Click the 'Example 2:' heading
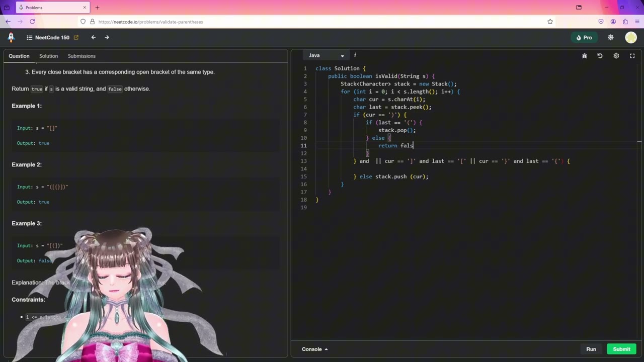 27,164
